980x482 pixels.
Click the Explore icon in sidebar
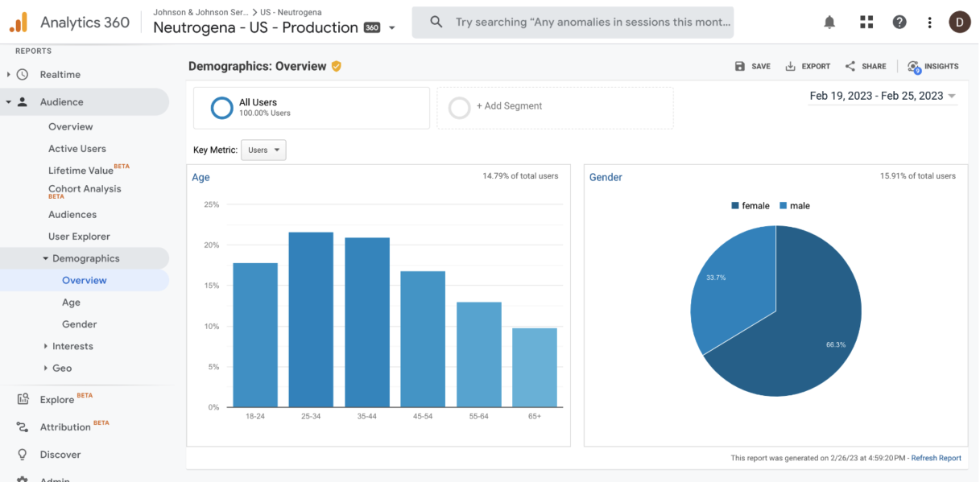point(23,399)
